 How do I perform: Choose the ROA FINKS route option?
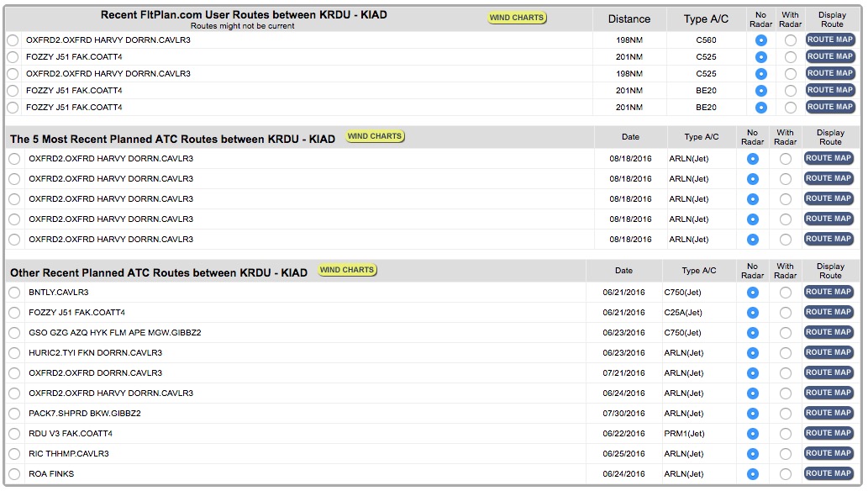pos(14,474)
